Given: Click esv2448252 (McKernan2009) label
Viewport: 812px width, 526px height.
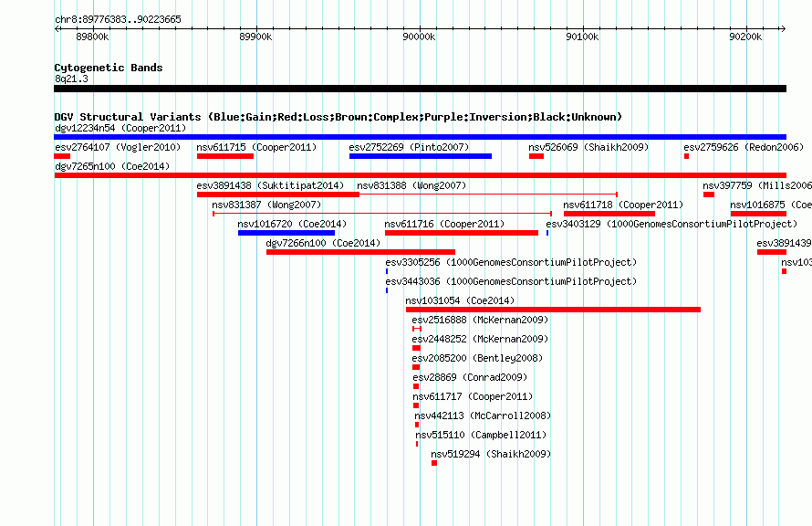Looking at the screenshot, I should [480, 339].
